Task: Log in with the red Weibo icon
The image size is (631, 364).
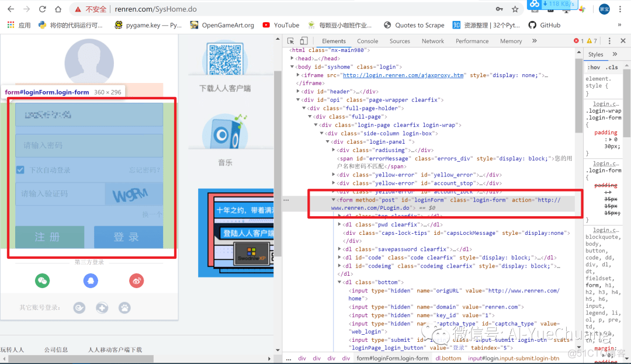Action: [136, 280]
